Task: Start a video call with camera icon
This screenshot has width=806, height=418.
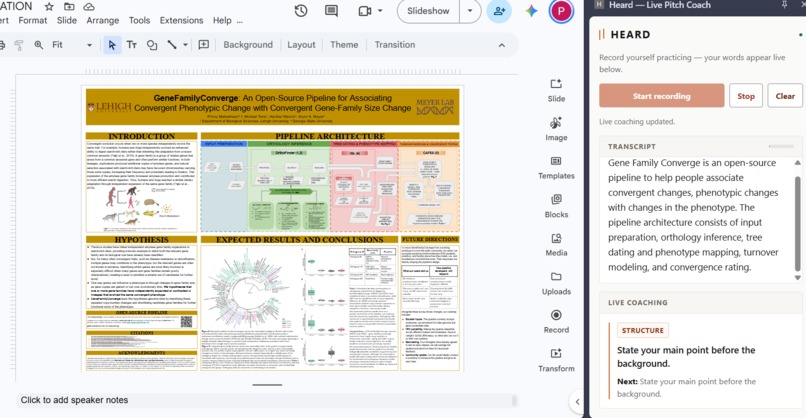Action: point(364,11)
